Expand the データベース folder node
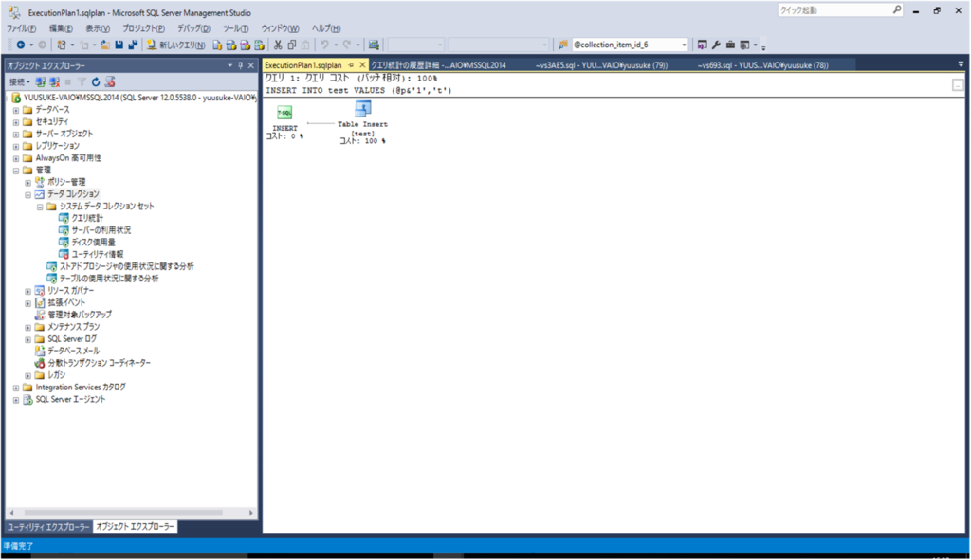Screen dimensions: 971x560 [x=16, y=110]
